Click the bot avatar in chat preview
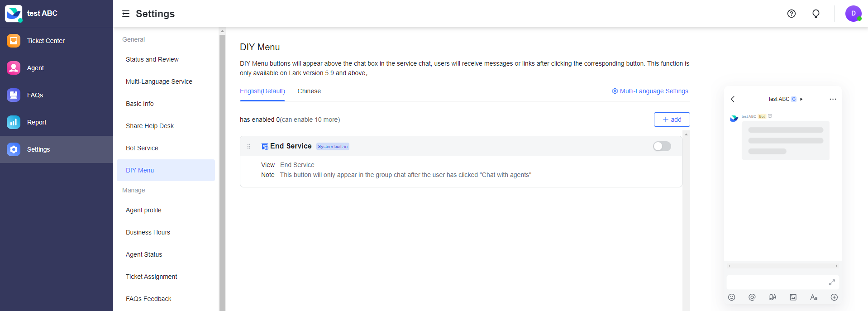 pyautogui.click(x=734, y=119)
